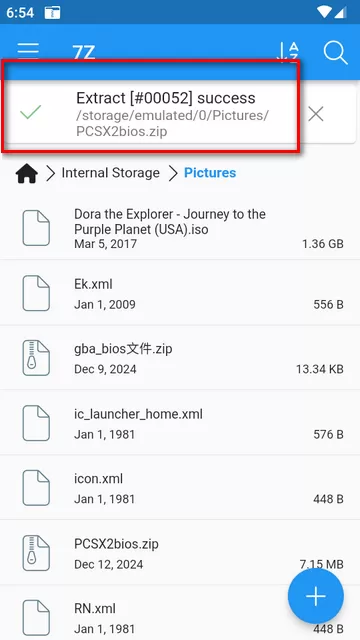The width and height of the screenshot is (360, 640).
Task: Select the Pictures breadcrumb
Action: (x=210, y=173)
